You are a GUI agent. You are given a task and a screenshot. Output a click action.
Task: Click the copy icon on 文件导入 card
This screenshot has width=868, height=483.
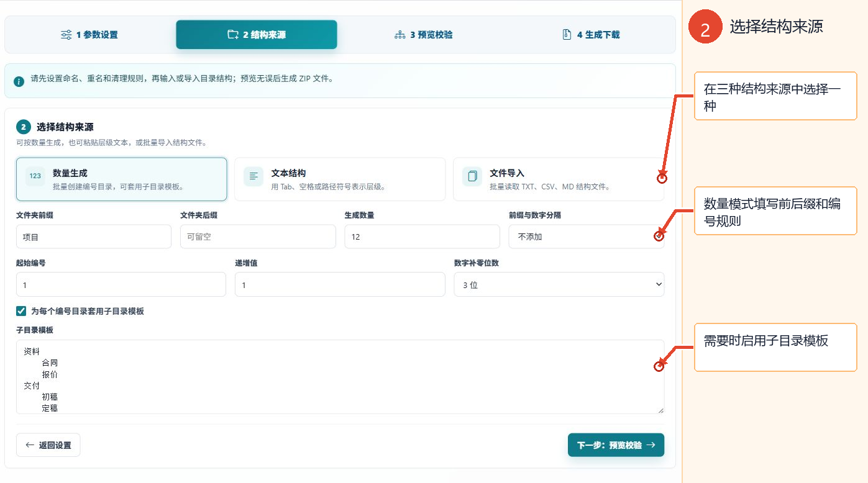pos(472,176)
